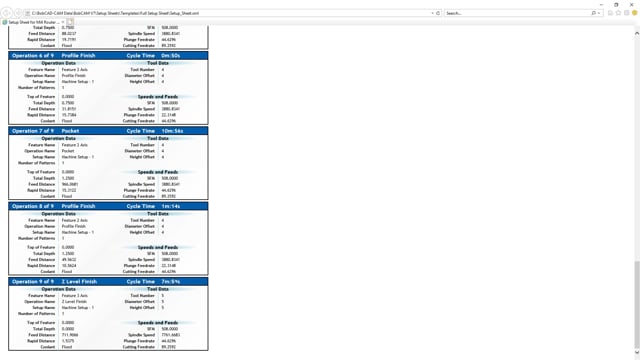Open the search provider dropdown arrow
The height and width of the screenshot is (360, 640).
599,13
